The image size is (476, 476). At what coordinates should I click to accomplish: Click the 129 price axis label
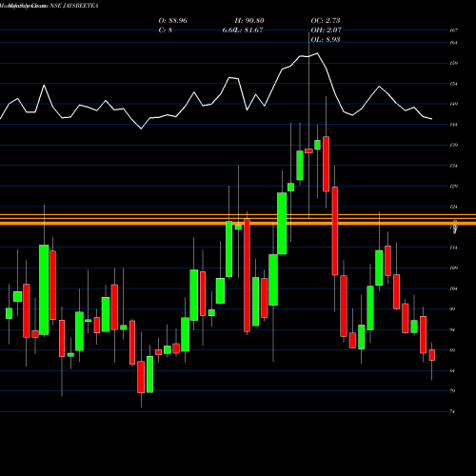point(454,186)
